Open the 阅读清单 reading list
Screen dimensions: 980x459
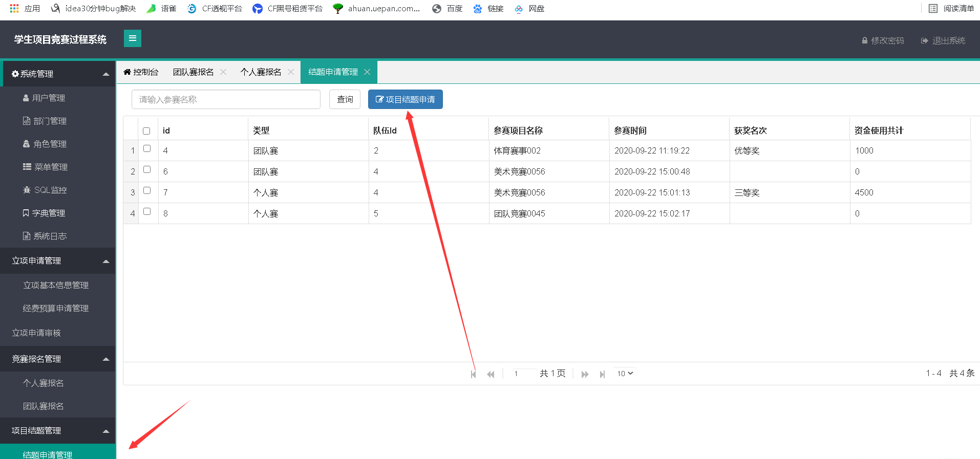tap(951, 9)
